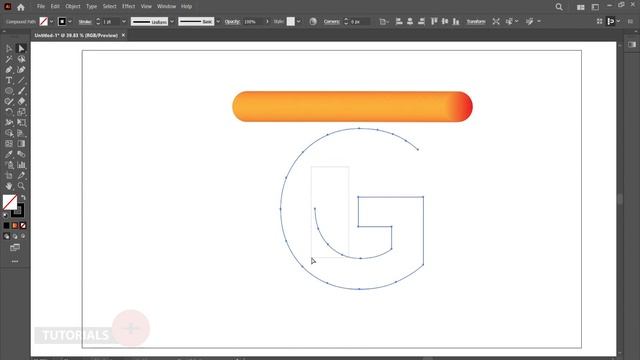The width and height of the screenshot is (640, 360).
Task: Open control bar Stroke color dropdown
Action: point(70,22)
